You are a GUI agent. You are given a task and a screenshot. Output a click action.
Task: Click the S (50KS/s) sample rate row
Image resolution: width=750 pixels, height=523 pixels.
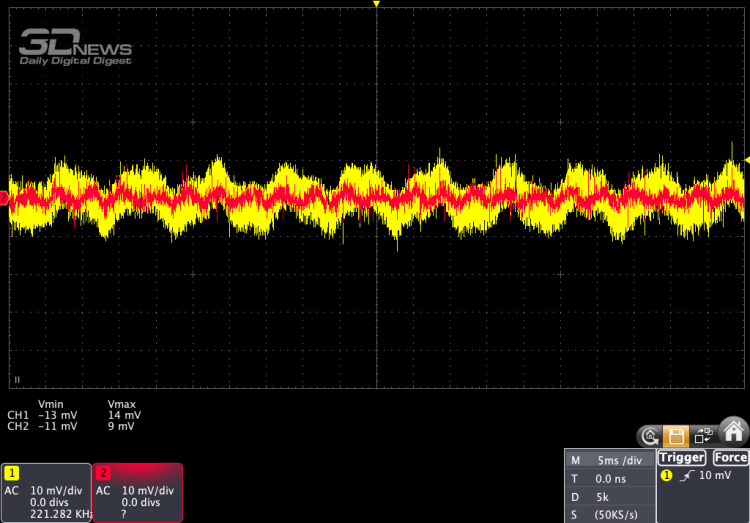click(608, 514)
